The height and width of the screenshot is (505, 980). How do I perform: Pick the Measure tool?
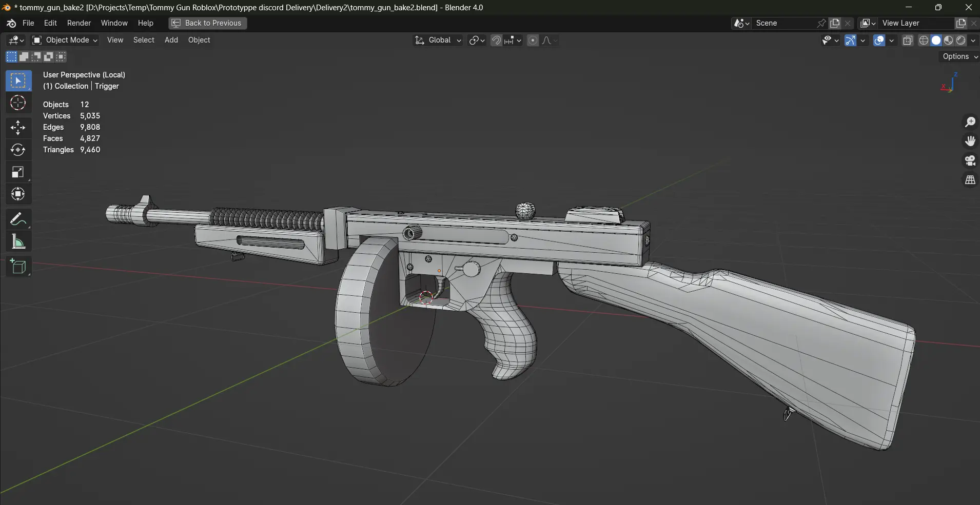[18, 242]
